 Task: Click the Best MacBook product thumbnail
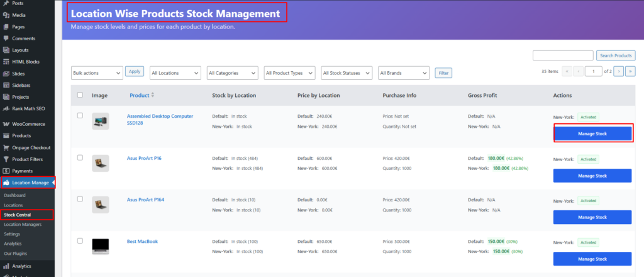click(x=101, y=246)
